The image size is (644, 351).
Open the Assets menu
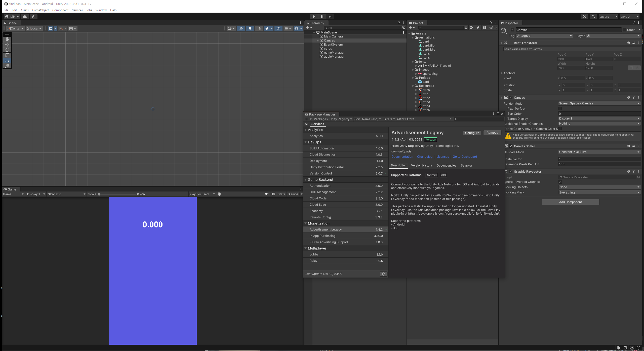tap(24, 10)
